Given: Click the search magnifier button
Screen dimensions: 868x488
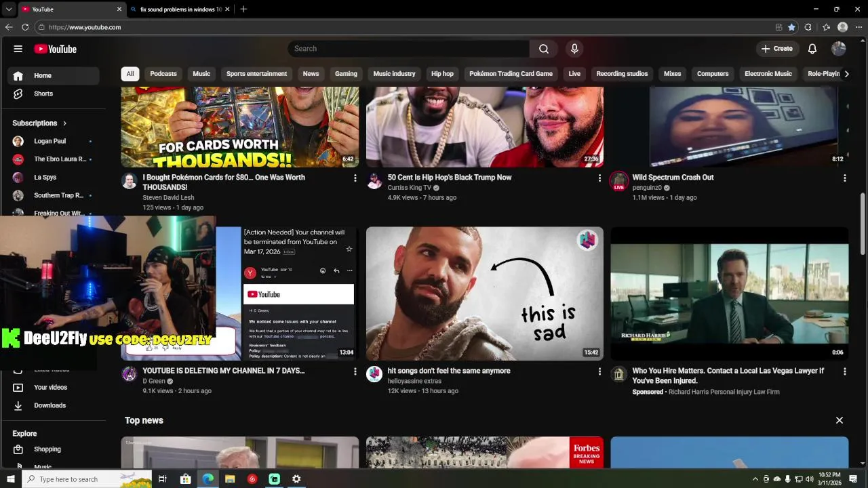Looking at the screenshot, I should 544,49.
